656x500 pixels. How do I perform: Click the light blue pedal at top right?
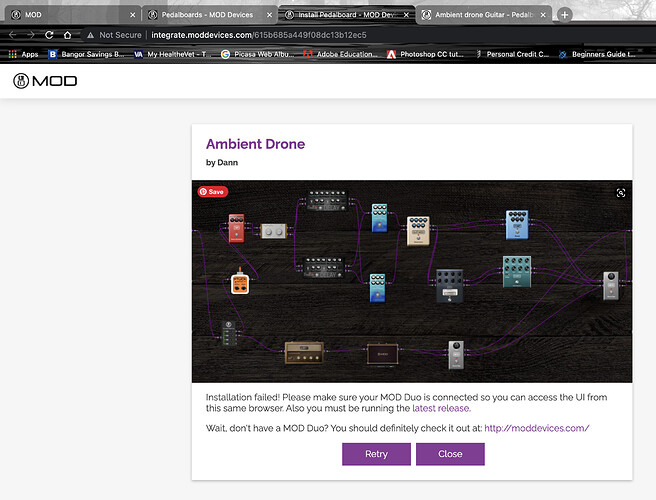pyautogui.click(x=517, y=225)
